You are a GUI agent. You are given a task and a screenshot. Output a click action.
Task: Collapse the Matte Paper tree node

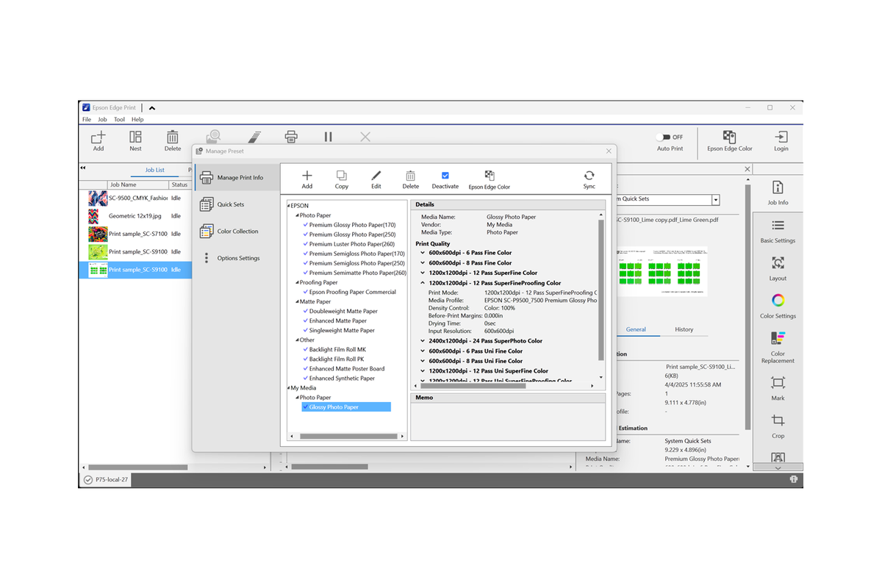click(297, 301)
